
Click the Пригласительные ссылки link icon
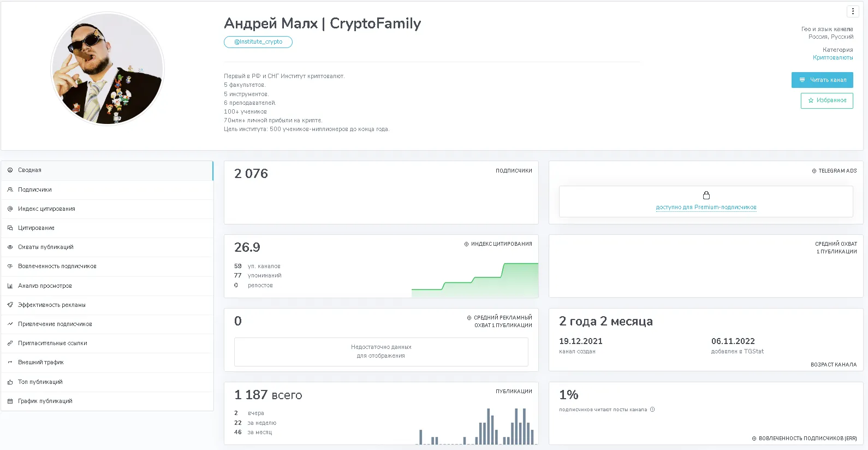point(10,343)
